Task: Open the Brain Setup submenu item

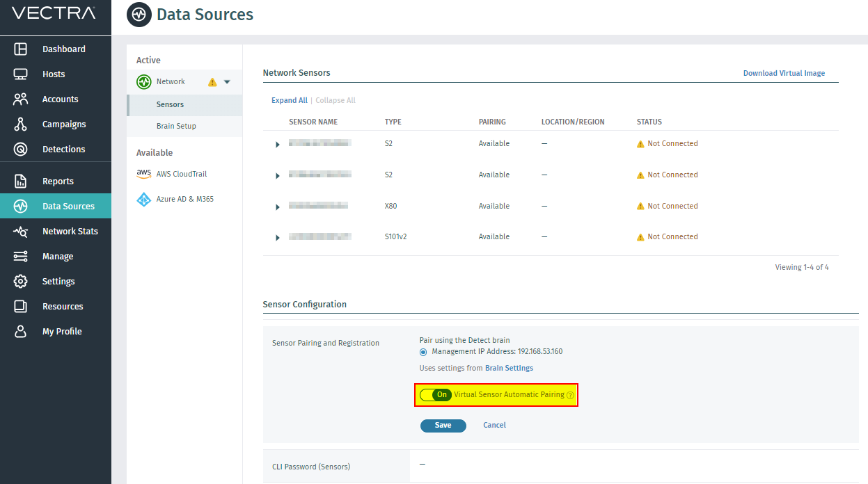Action: [x=176, y=127]
